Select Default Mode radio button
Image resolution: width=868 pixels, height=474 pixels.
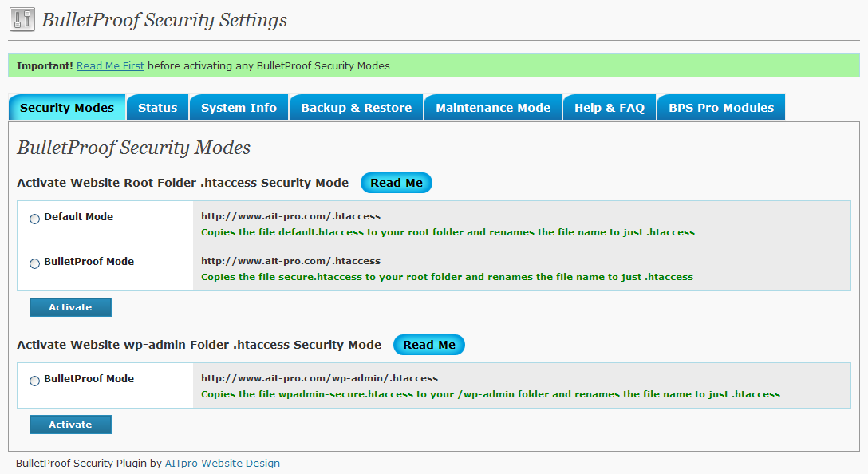click(34, 219)
